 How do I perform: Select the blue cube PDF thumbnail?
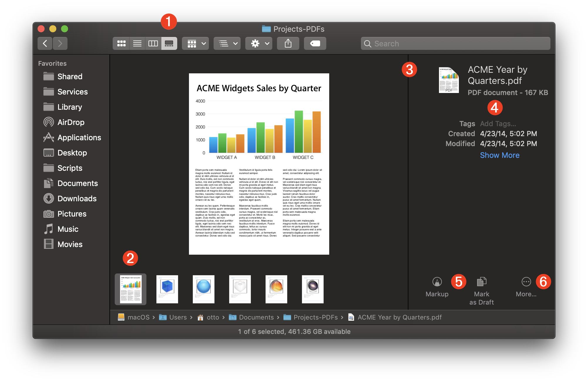167,289
